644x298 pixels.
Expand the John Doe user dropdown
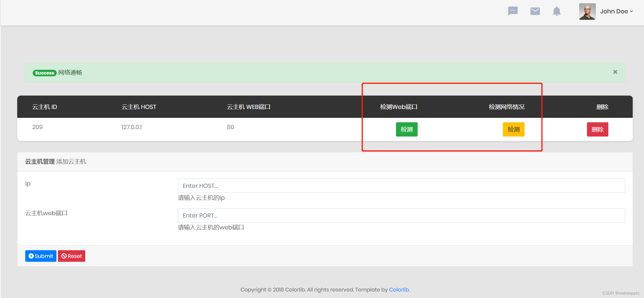click(617, 11)
